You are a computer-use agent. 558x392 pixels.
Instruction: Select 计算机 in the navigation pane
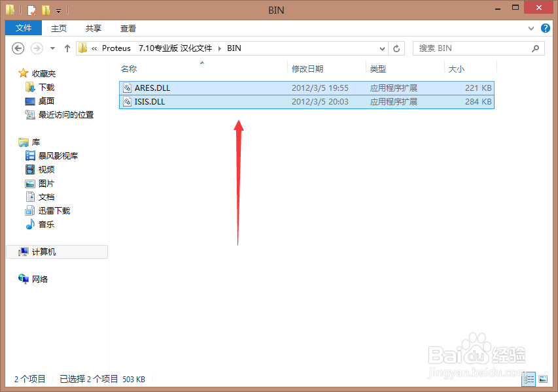pyautogui.click(x=57, y=252)
